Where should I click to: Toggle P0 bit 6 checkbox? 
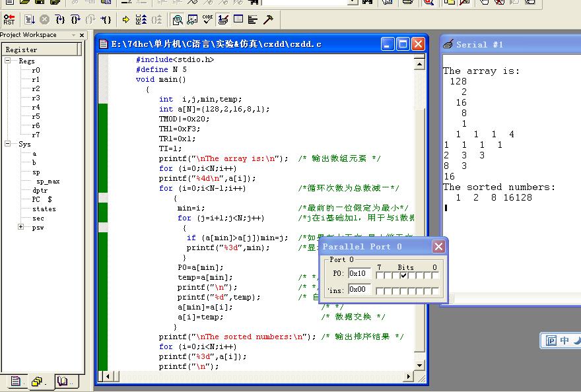click(388, 275)
